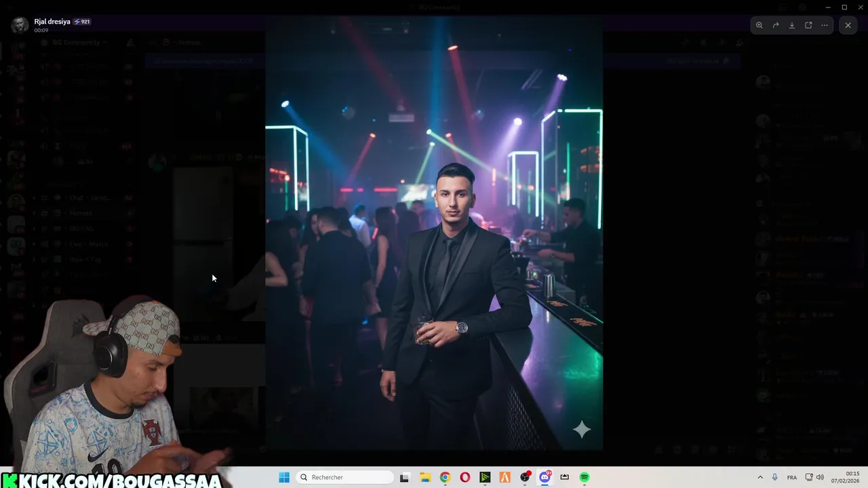Switch the FRA keyboard language
This screenshot has height=488, width=868.
coord(792,477)
